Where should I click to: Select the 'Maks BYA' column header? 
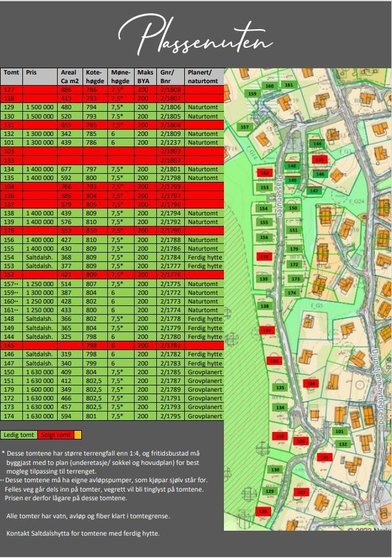[x=145, y=76]
